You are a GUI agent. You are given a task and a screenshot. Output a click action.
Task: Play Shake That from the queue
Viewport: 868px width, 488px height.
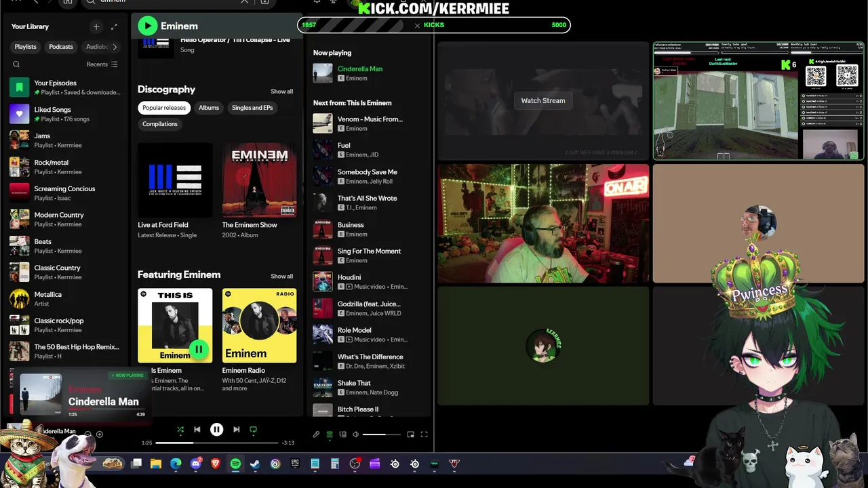coord(369,388)
